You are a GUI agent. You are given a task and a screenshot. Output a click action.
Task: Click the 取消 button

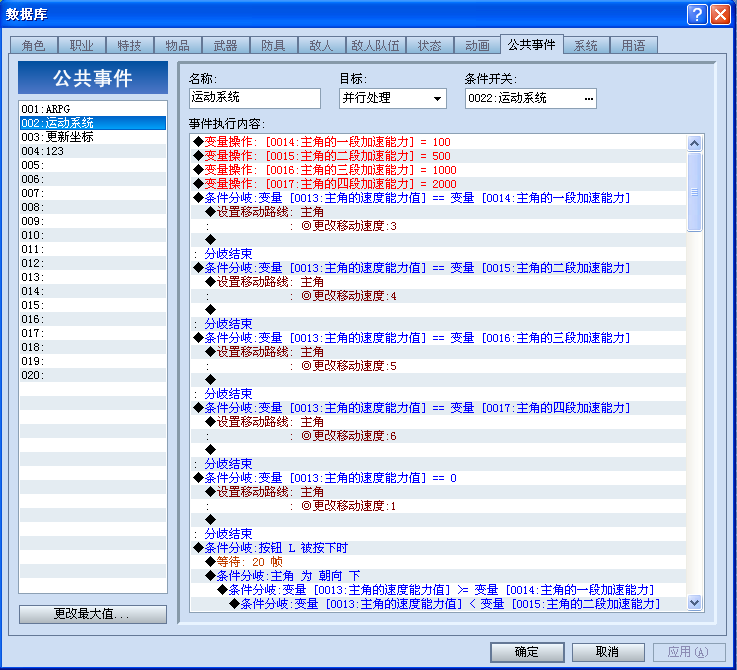pyautogui.click(x=608, y=652)
